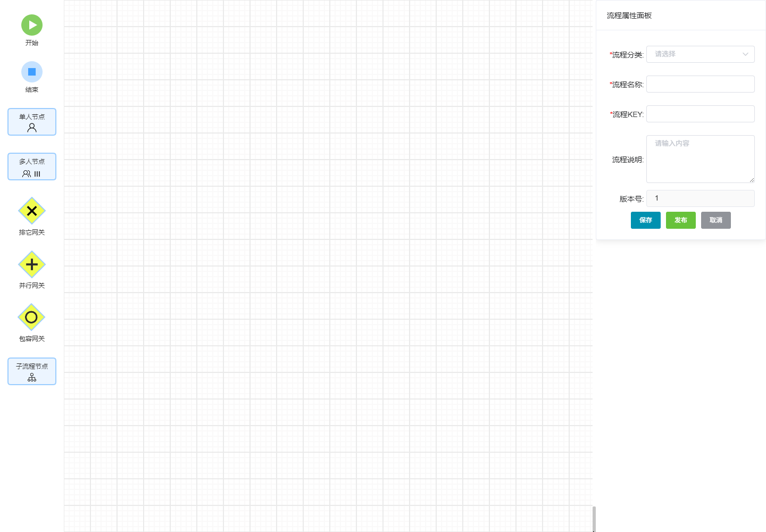Open the 流程分类 category dropdown
766x532 pixels.
tap(700, 54)
